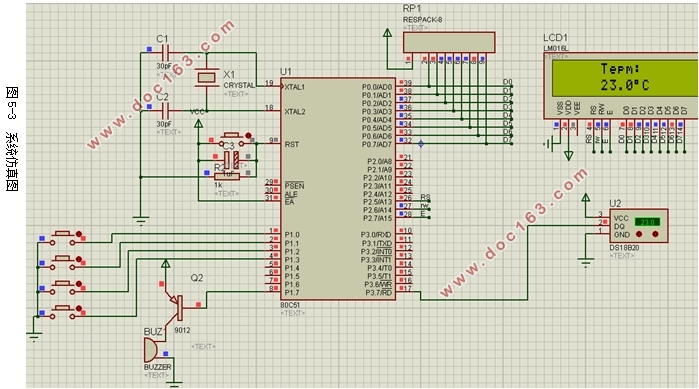The image size is (699, 389).
Task: Toggle the reset push button near RST
Action: [x=231, y=139]
